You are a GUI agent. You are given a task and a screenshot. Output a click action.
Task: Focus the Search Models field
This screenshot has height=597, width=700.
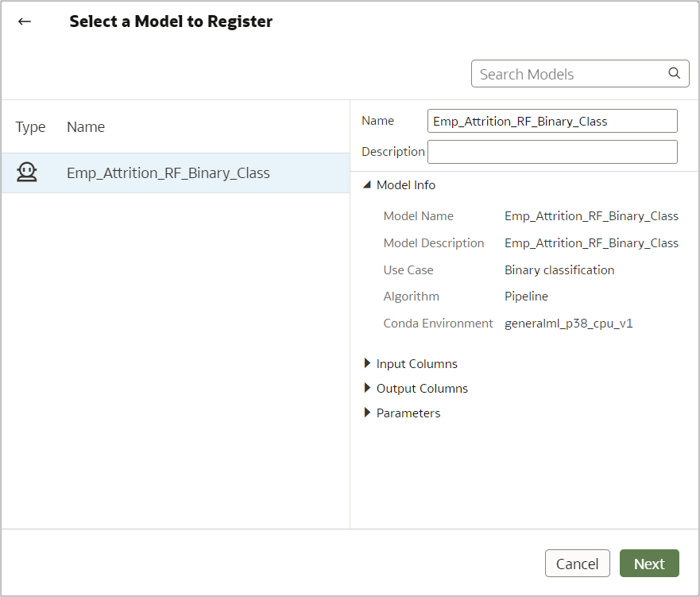point(568,74)
